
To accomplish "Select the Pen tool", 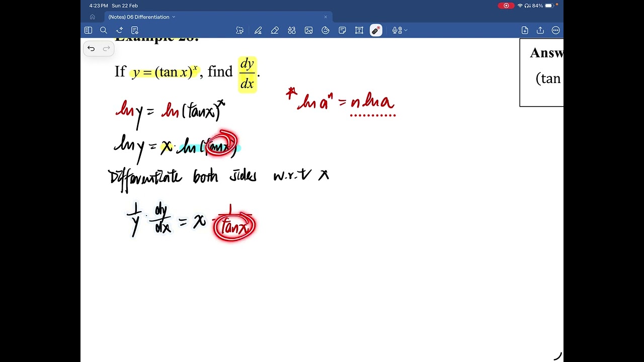I will point(258,30).
